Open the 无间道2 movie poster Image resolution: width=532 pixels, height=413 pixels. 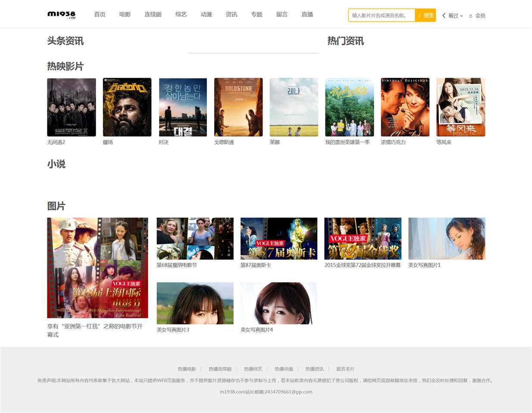[x=72, y=107]
